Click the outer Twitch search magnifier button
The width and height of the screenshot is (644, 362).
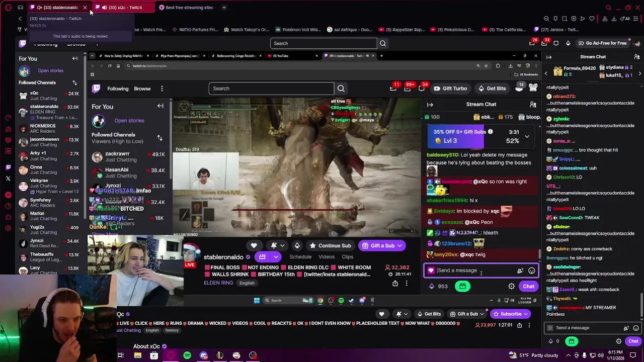(383, 43)
